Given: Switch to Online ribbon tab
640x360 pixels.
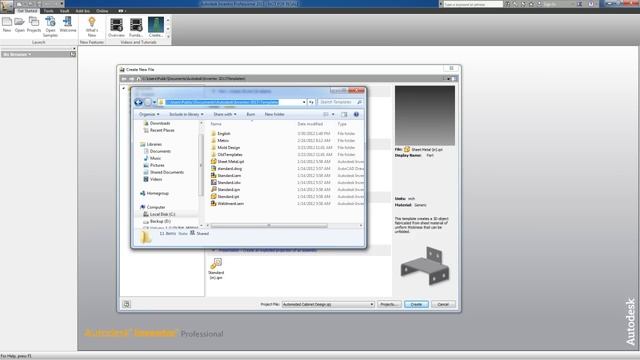Looking at the screenshot, I should tap(102, 11).
